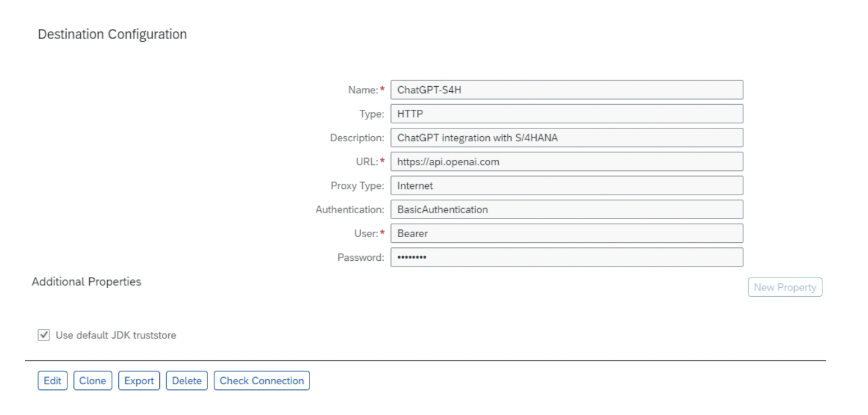Select the Name field with ChatGPT-S4H
Screen dimensions: 868x415
[567, 89]
